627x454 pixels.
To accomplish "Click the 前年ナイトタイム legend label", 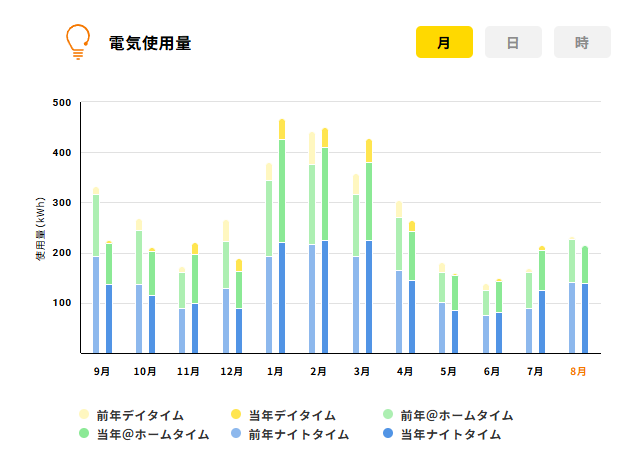I will click(x=299, y=434).
